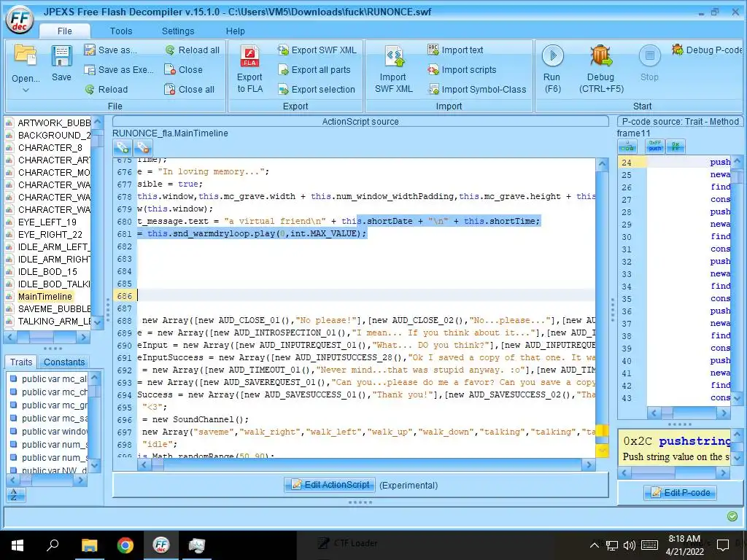
Task: Select trait public var mc_al
Action: click(54, 379)
